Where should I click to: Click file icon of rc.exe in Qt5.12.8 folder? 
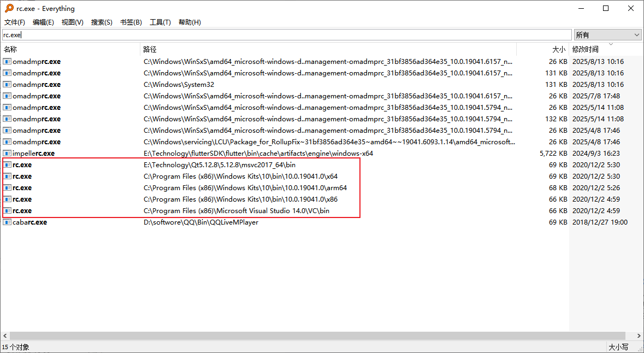(7, 165)
